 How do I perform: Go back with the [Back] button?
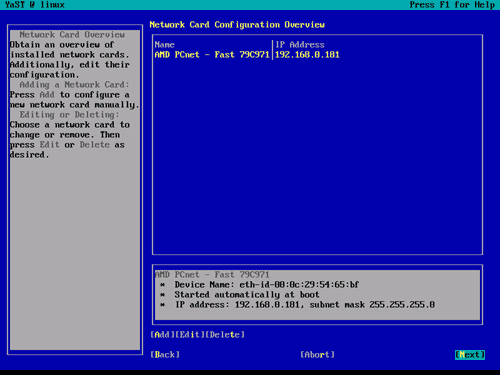[x=165, y=355]
